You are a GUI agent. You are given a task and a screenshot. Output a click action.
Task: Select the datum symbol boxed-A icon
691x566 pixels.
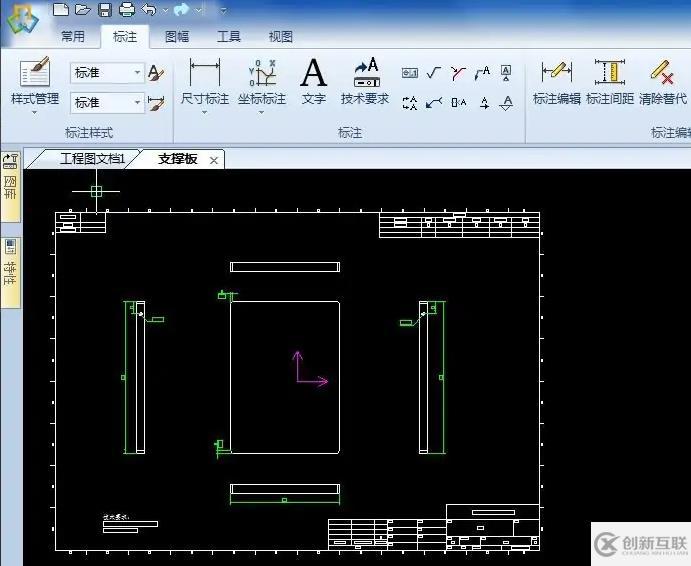pyautogui.click(x=506, y=73)
